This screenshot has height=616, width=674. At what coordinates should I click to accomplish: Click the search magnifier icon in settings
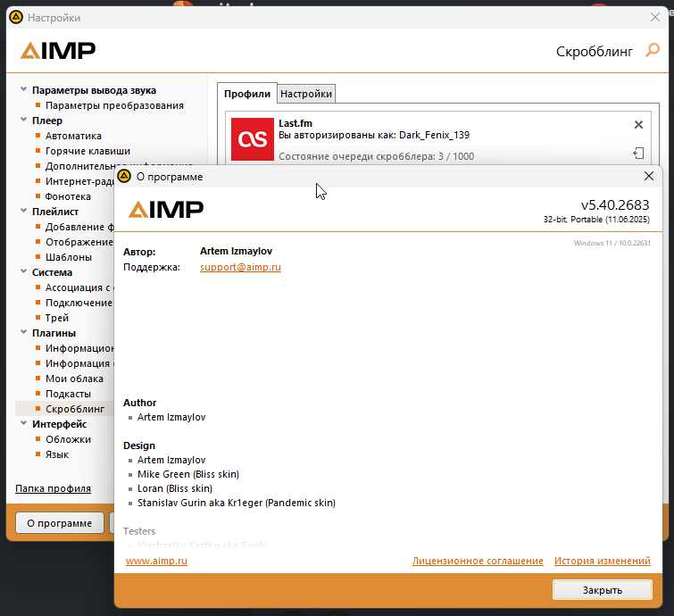pos(652,51)
